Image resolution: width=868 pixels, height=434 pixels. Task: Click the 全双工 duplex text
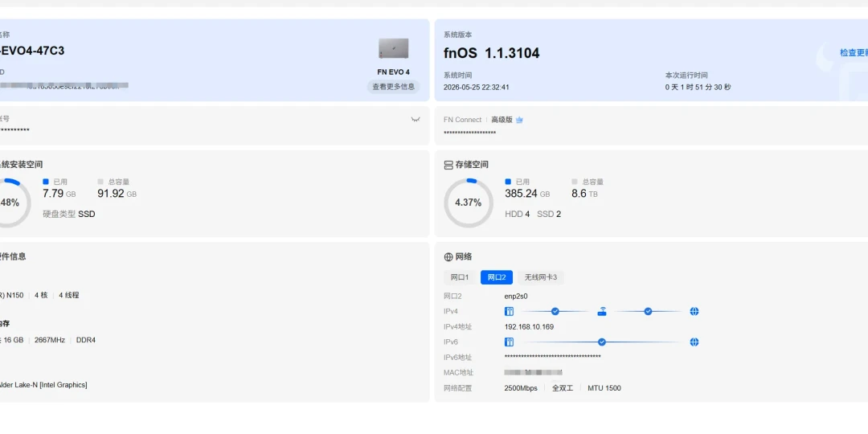(563, 388)
